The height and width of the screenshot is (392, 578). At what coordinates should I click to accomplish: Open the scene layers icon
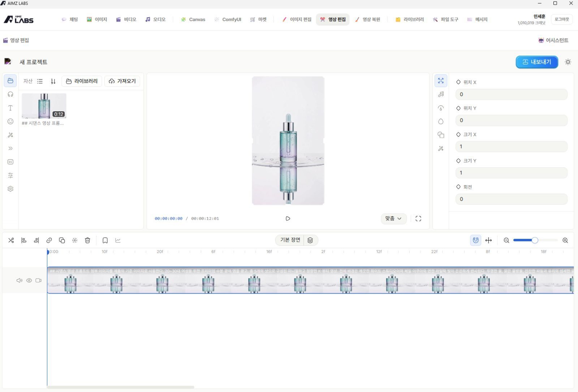[x=310, y=240]
